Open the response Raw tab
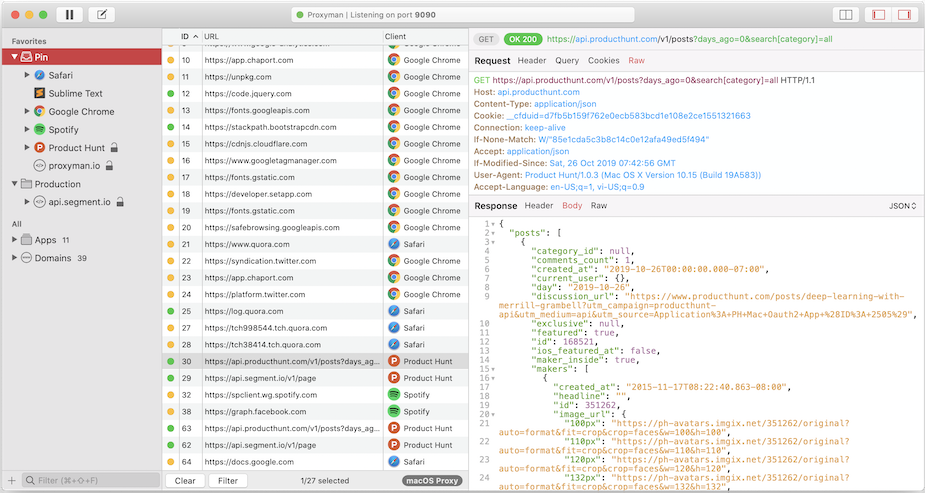925x493 pixels. (x=599, y=205)
